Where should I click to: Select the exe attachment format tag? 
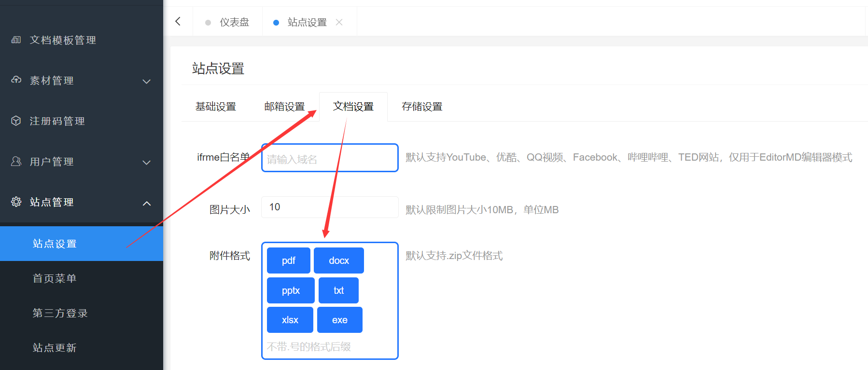tap(339, 320)
